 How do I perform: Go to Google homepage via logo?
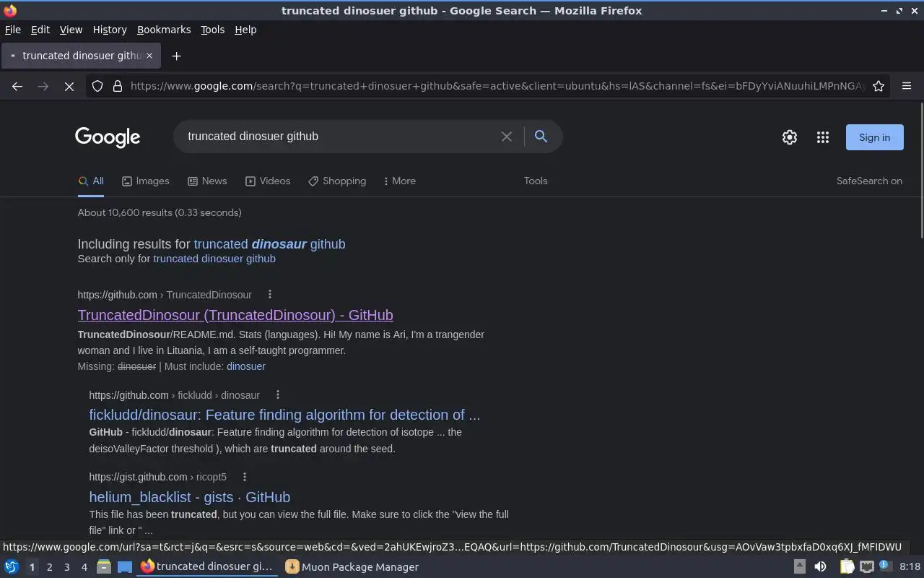[x=108, y=137]
